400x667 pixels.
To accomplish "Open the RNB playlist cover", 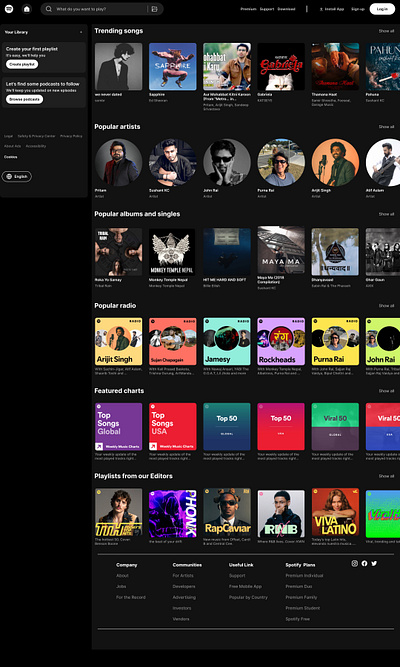I will coord(281,513).
